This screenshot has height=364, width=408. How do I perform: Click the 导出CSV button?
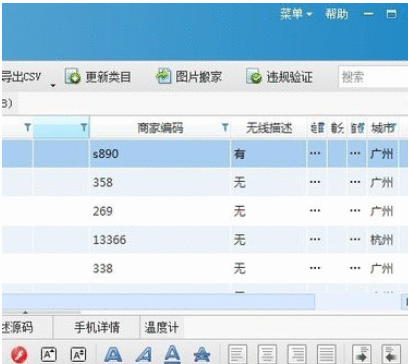coord(21,77)
